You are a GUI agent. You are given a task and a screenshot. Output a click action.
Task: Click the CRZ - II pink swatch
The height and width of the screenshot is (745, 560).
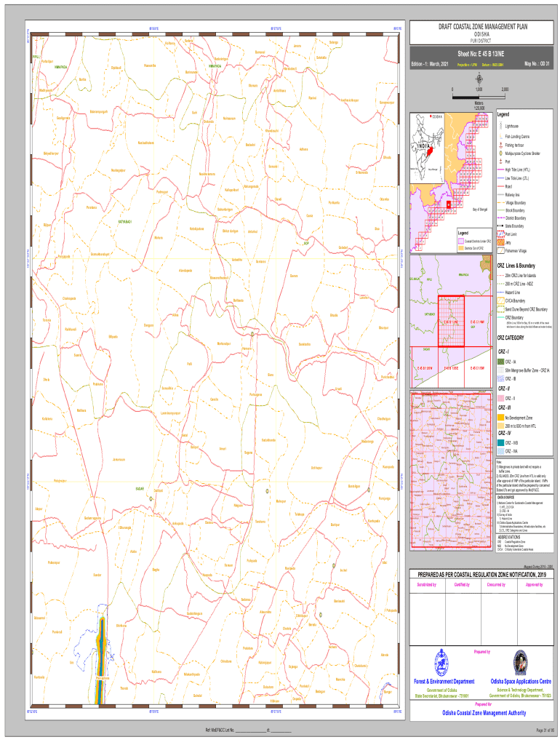[500, 398]
